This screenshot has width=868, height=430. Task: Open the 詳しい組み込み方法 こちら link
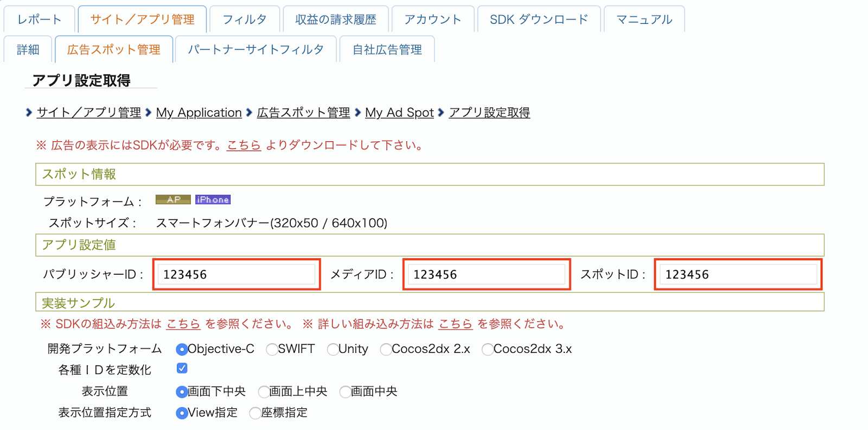455,324
